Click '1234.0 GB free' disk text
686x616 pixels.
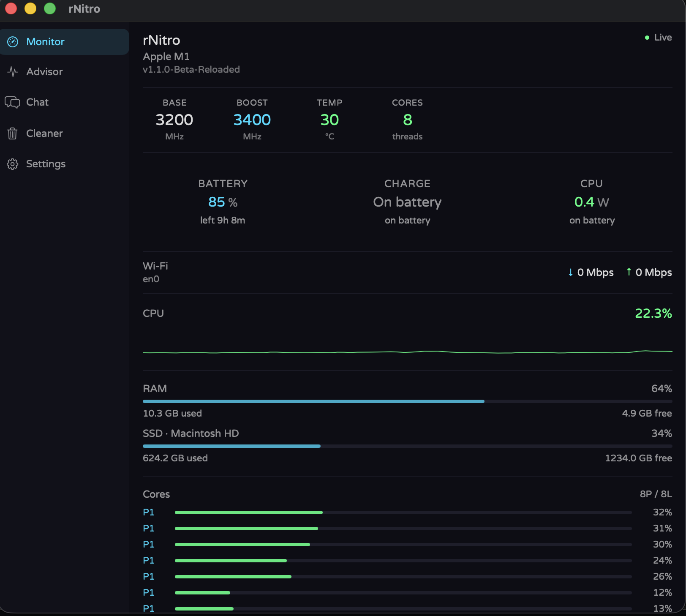[x=638, y=458]
